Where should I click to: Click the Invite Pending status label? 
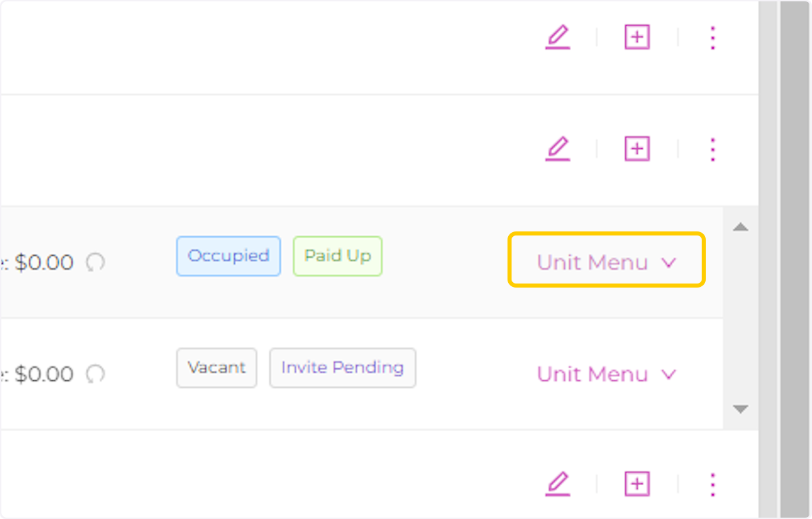pyautogui.click(x=342, y=367)
